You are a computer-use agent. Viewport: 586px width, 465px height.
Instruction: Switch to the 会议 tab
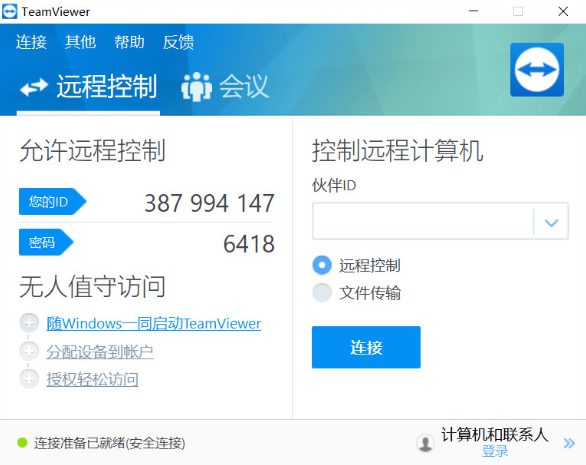pos(225,87)
